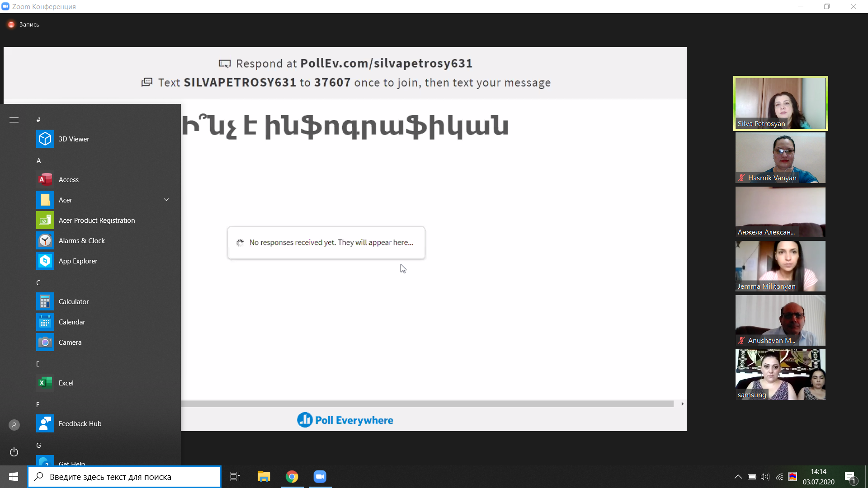Open the Acer folder icon
The width and height of the screenshot is (868, 488).
pos(45,200)
